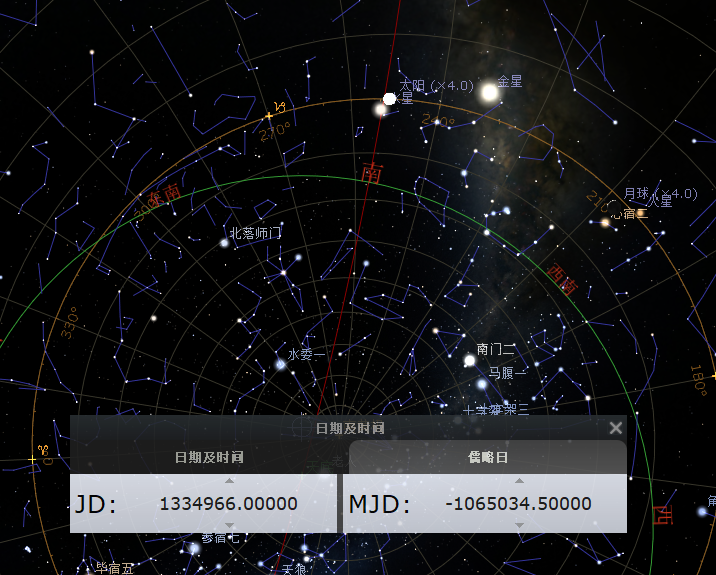The image size is (716, 575).
Task: Increase the JD value with up arrow
Action: click(x=230, y=481)
